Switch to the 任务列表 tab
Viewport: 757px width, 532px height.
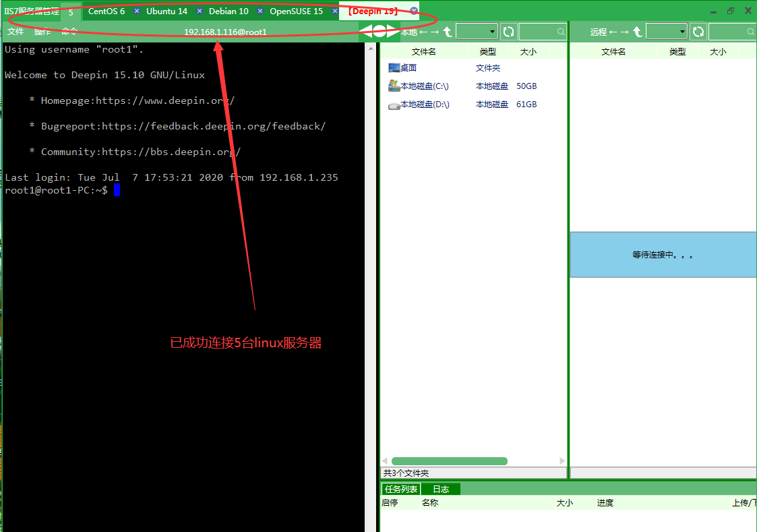coord(400,489)
